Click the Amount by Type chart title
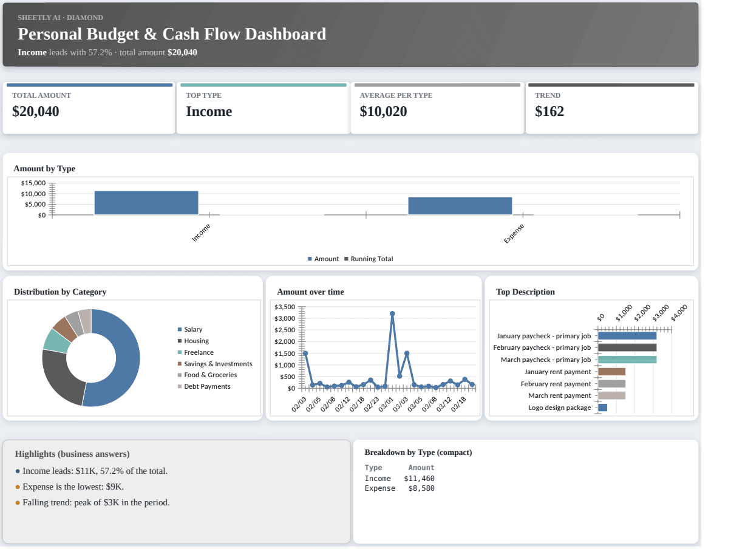Image resolution: width=745 pixels, height=560 pixels. [44, 168]
